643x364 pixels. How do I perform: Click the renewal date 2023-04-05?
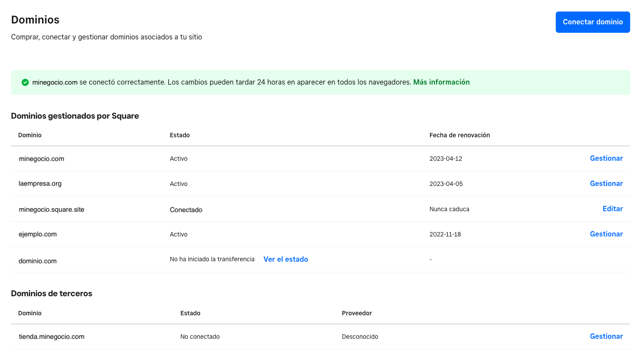click(446, 184)
